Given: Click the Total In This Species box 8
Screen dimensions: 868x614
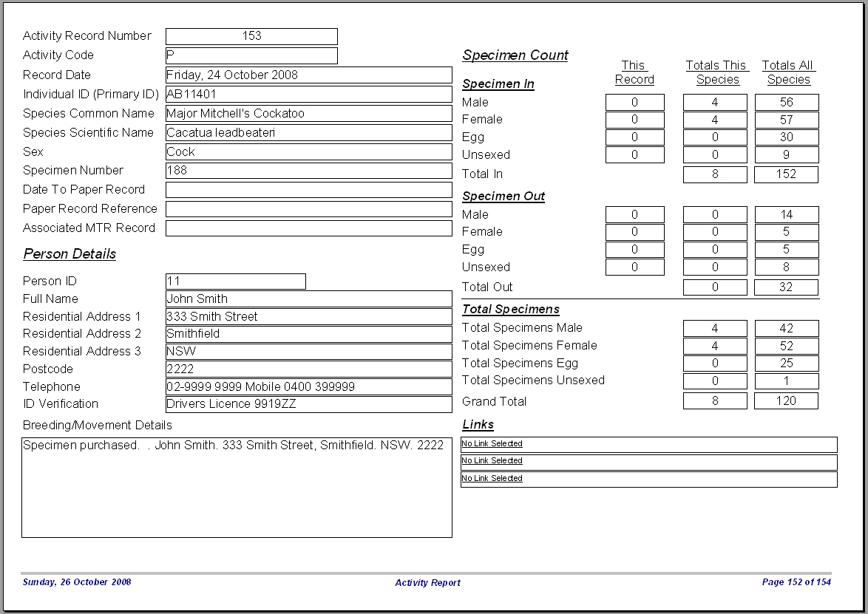Looking at the screenshot, I should click(715, 175).
